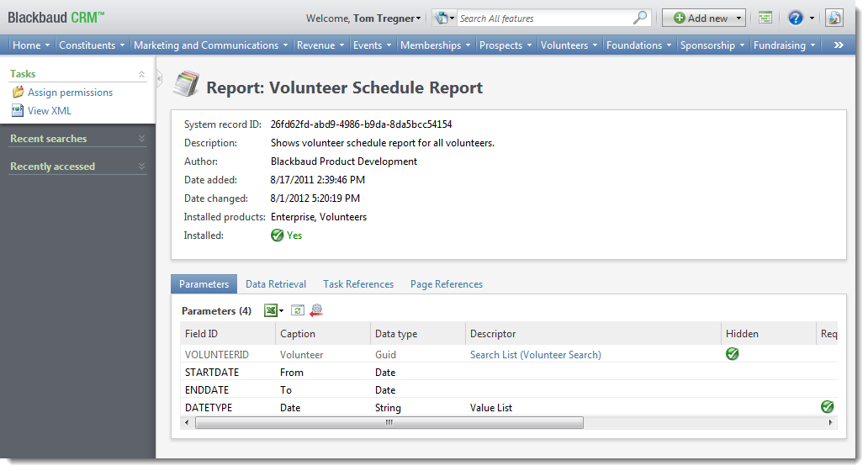Click the magnifying glass search icon
Screen dimensions: 868x471
(640, 18)
